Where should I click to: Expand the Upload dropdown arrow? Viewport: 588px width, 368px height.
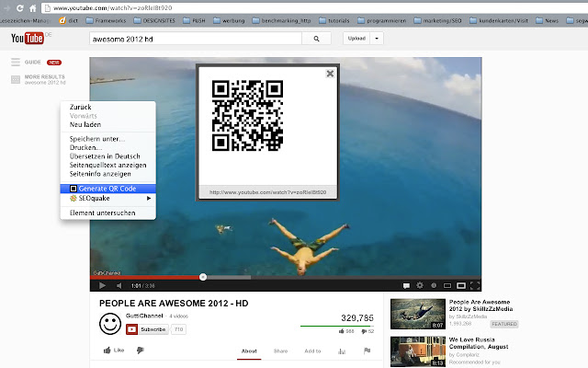[x=377, y=39]
